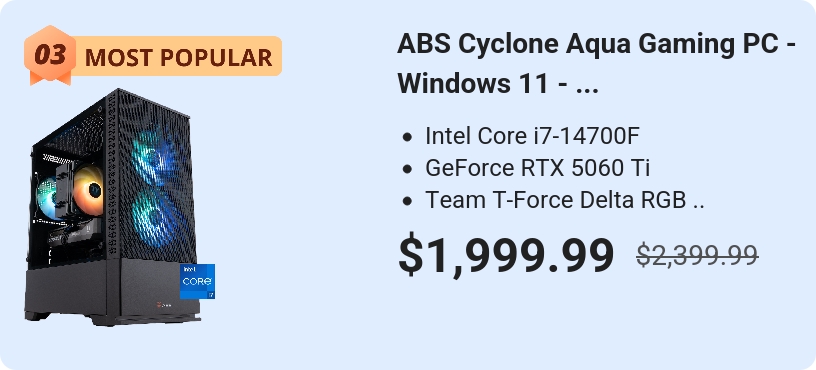This screenshot has width=816, height=370.
Task: Click the crossed-out $2,399.99 original price
Action: click(697, 255)
